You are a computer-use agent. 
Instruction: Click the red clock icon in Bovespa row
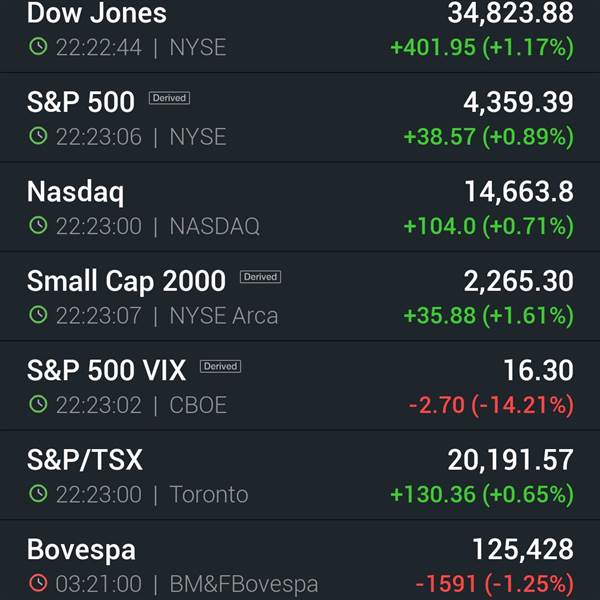click(x=38, y=583)
